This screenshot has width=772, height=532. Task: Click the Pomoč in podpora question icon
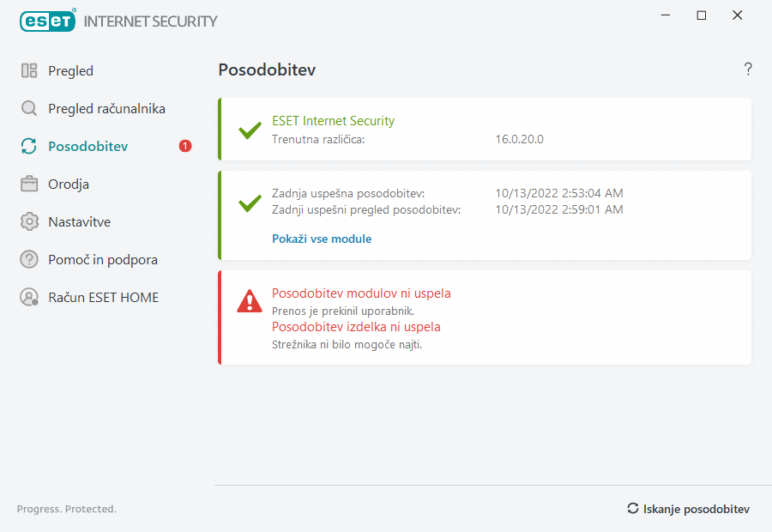coord(29,260)
